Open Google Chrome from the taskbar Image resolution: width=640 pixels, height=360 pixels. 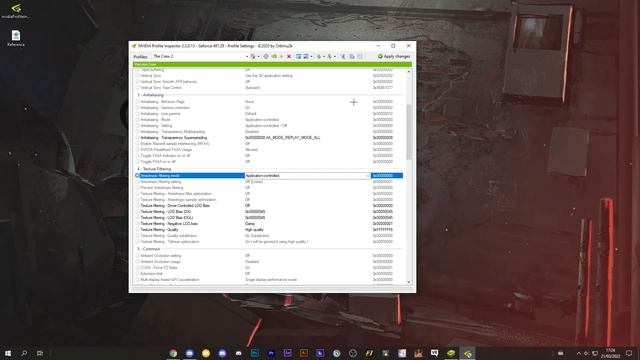[173, 353]
